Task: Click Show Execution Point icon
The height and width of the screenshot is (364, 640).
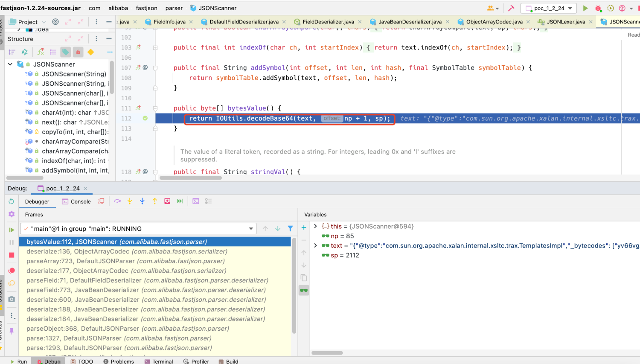Action: 102,201
